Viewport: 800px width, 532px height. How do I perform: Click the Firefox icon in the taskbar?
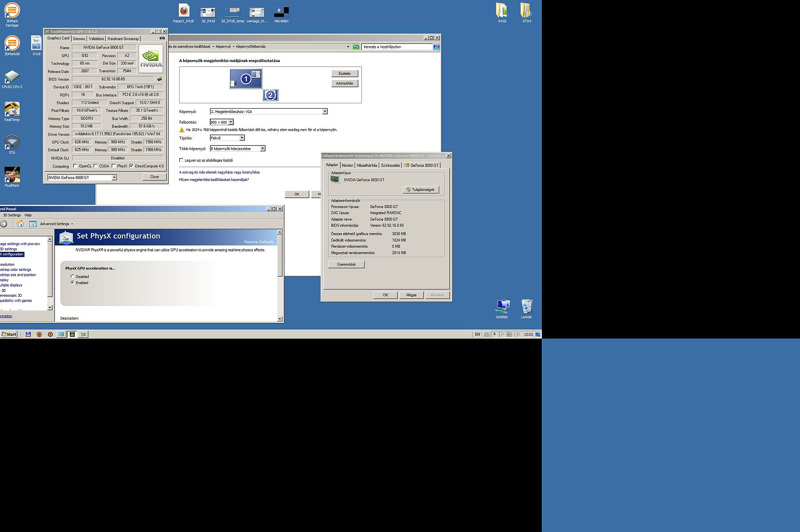click(39, 334)
